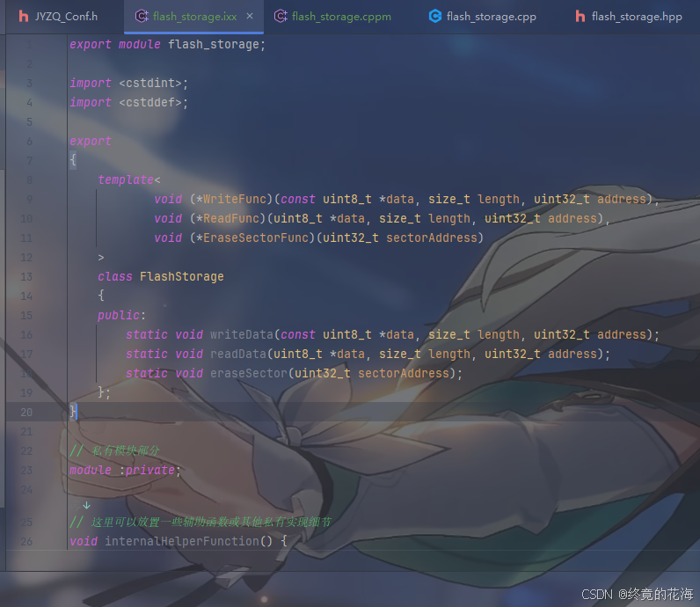The height and width of the screenshot is (607, 700).
Task: Click the module icon on flash_storage.ixx tab
Action: (142, 17)
